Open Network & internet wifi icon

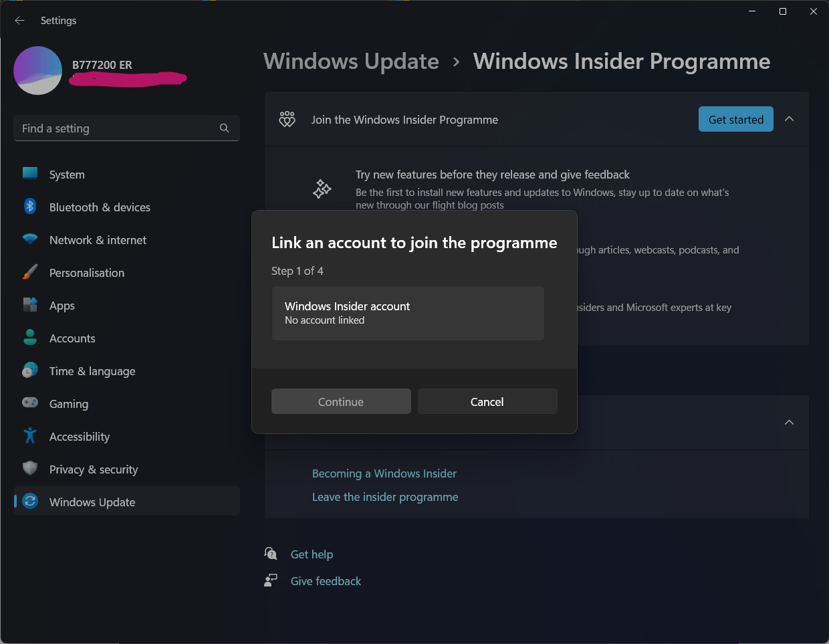click(x=30, y=239)
